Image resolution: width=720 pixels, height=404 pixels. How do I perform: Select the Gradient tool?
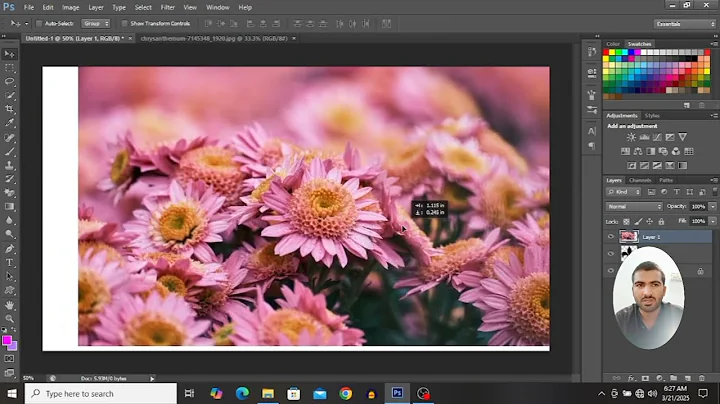coord(9,207)
